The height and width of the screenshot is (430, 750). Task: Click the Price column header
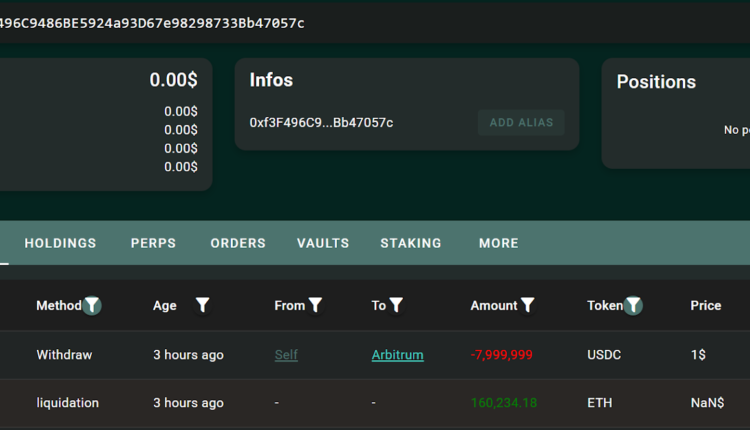705,306
